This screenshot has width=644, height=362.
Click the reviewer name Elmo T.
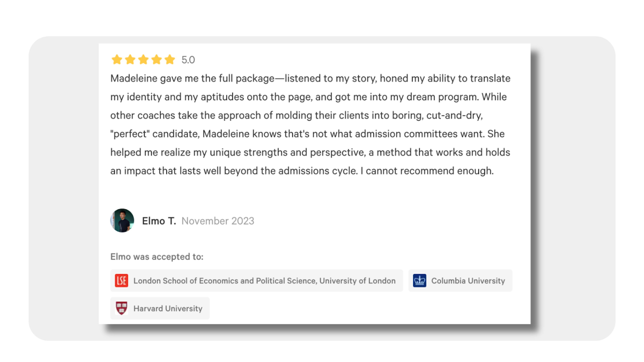(159, 221)
